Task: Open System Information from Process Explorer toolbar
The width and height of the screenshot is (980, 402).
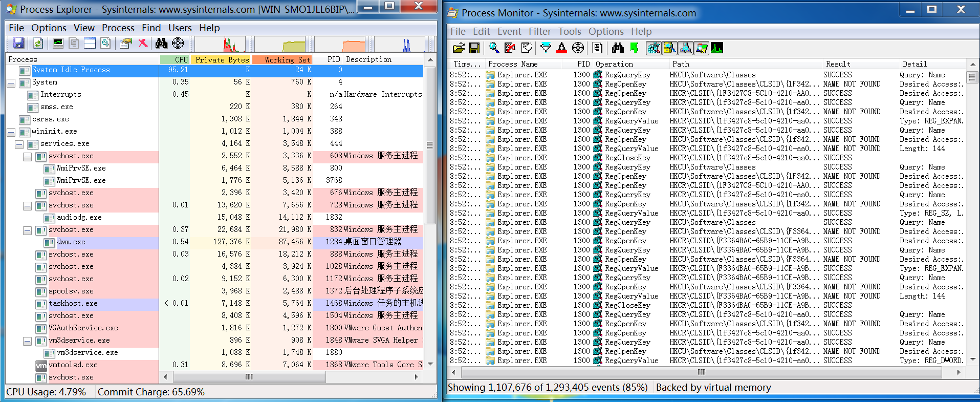Action: click(x=58, y=44)
